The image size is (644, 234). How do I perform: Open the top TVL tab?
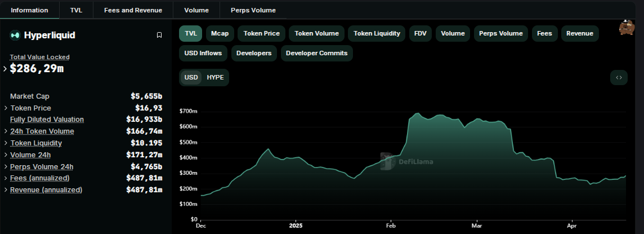(x=76, y=10)
